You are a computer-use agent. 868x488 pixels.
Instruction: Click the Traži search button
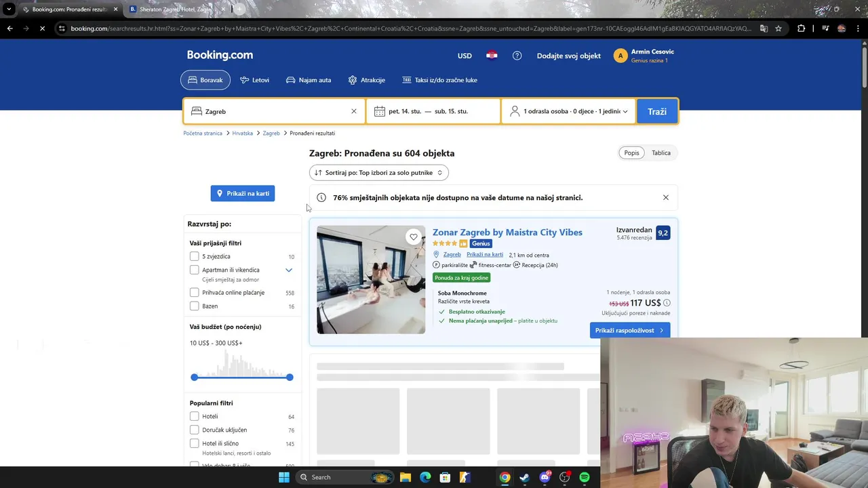(x=656, y=111)
